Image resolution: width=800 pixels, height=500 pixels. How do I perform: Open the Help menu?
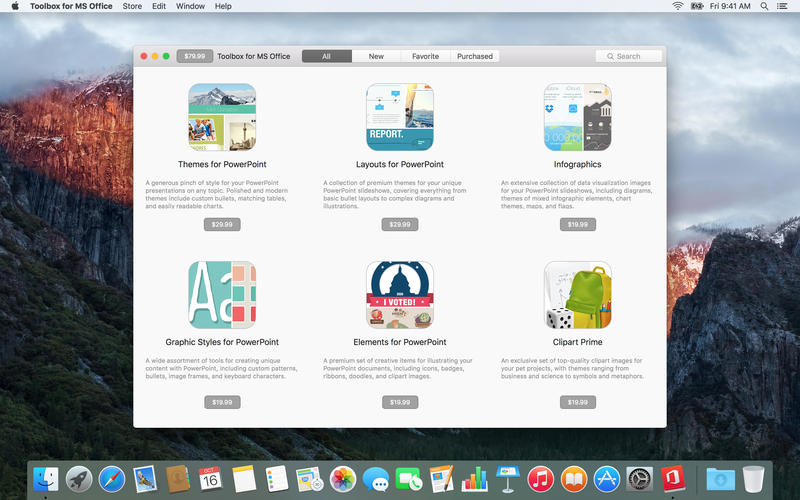pos(223,6)
